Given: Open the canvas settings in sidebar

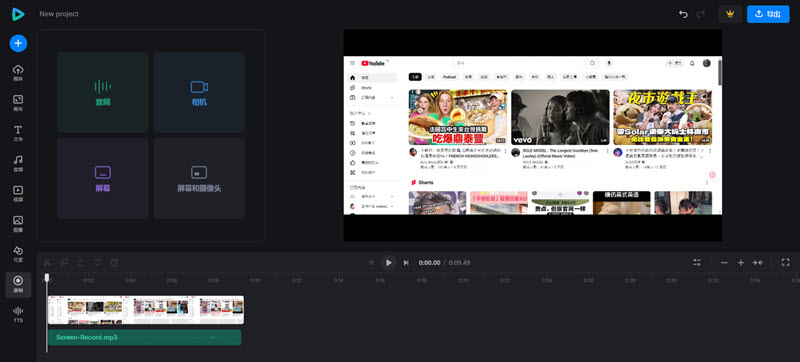Looking at the screenshot, I should click(x=18, y=103).
